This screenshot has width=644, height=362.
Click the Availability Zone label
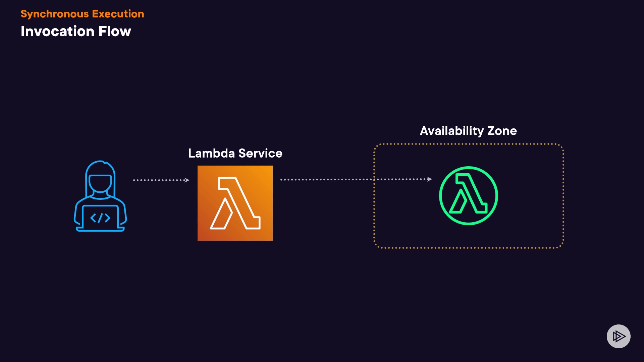pos(468,131)
